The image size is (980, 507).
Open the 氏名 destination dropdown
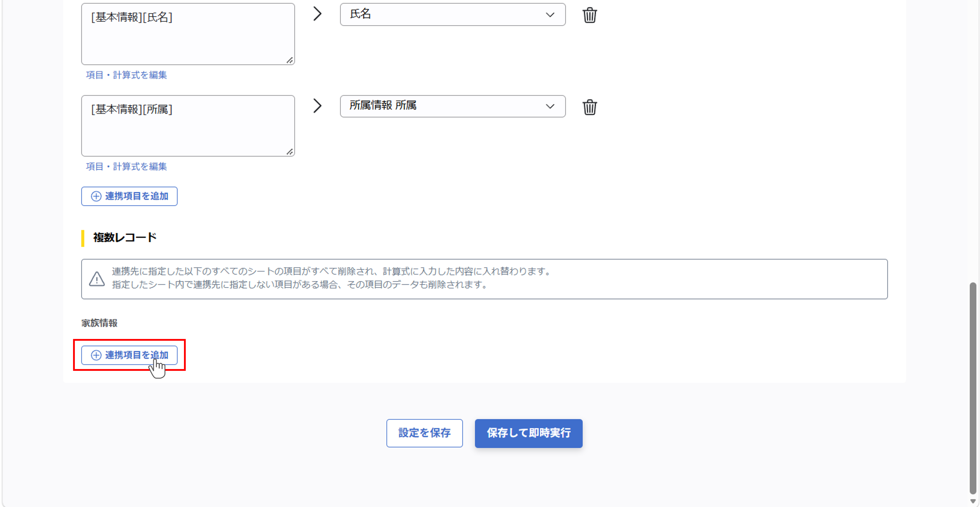452,14
